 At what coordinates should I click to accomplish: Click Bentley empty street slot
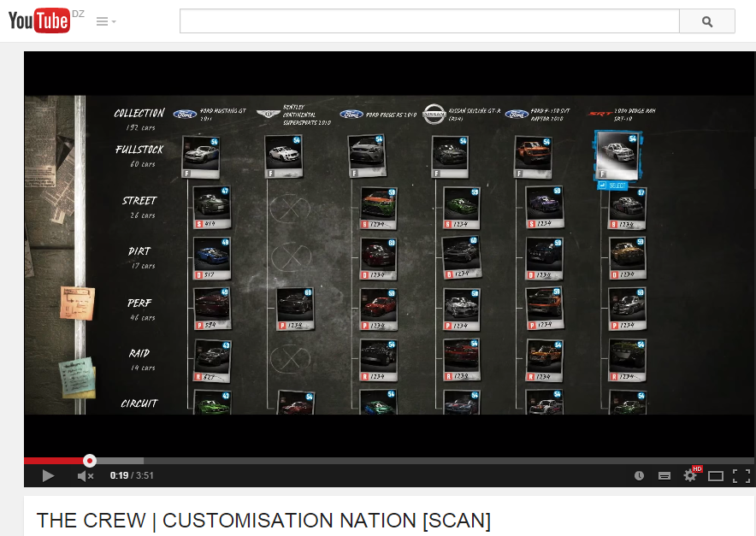[290, 209]
